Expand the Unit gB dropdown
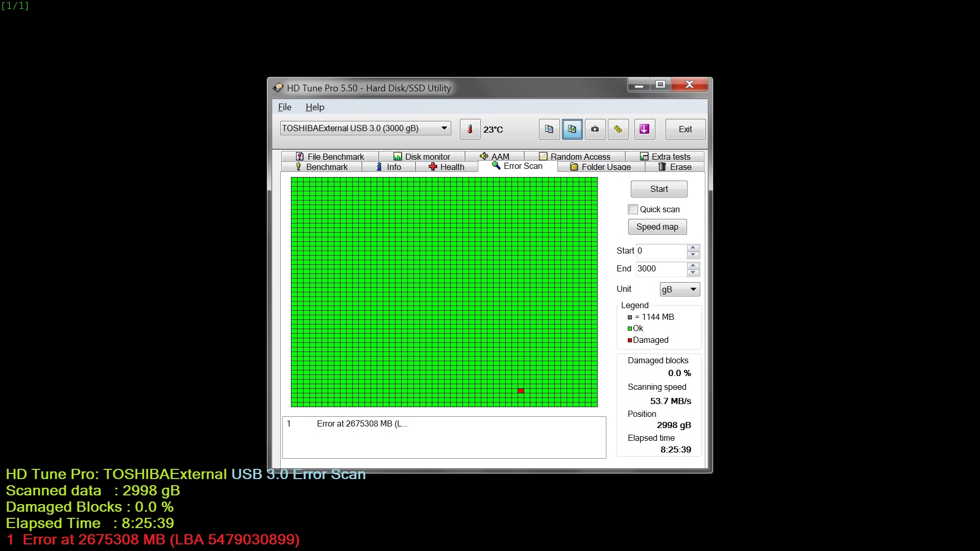The width and height of the screenshot is (980, 551). point(693,289)
